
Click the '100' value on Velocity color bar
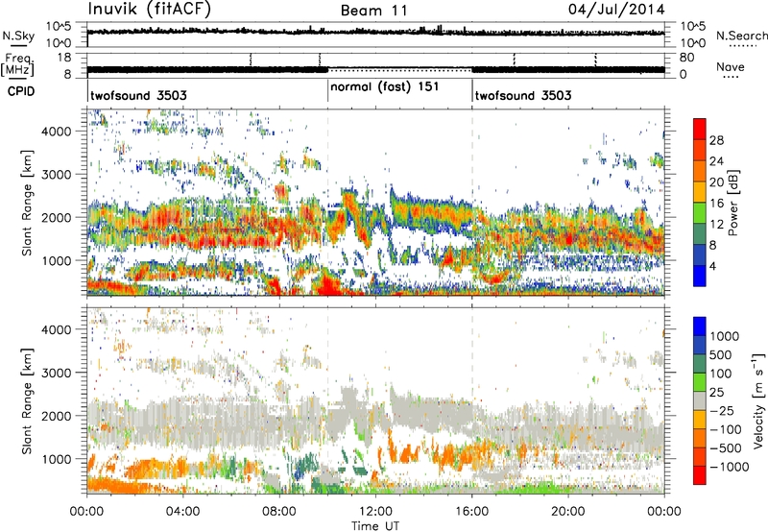point(721,374)
